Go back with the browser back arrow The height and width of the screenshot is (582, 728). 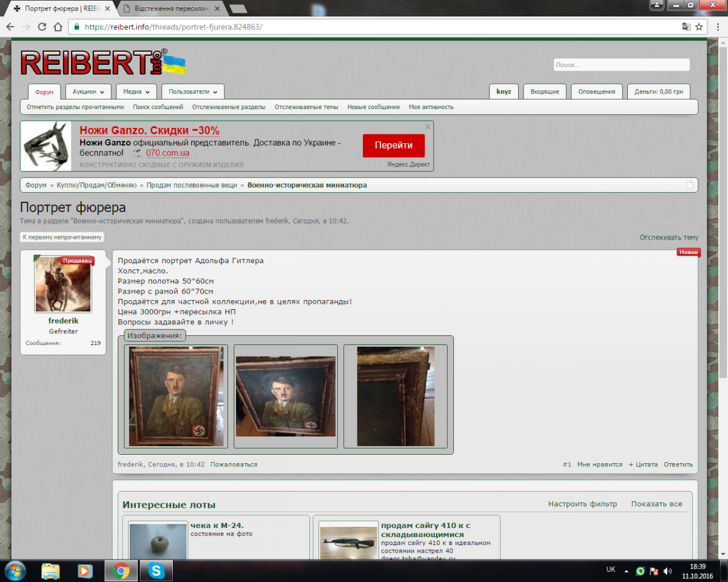(x=11, y=27)
